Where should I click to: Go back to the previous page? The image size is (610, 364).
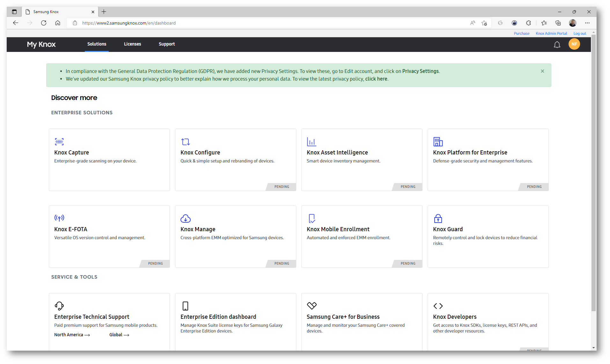pos(16,23)
